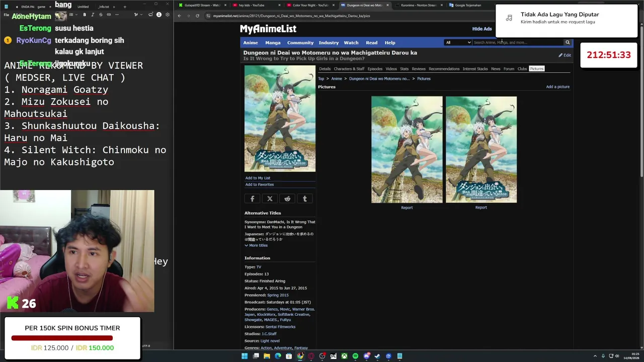Open Notepad from the taskbar
The width and height of the screenshot is (644, 362).
click(x=399, y=356)
